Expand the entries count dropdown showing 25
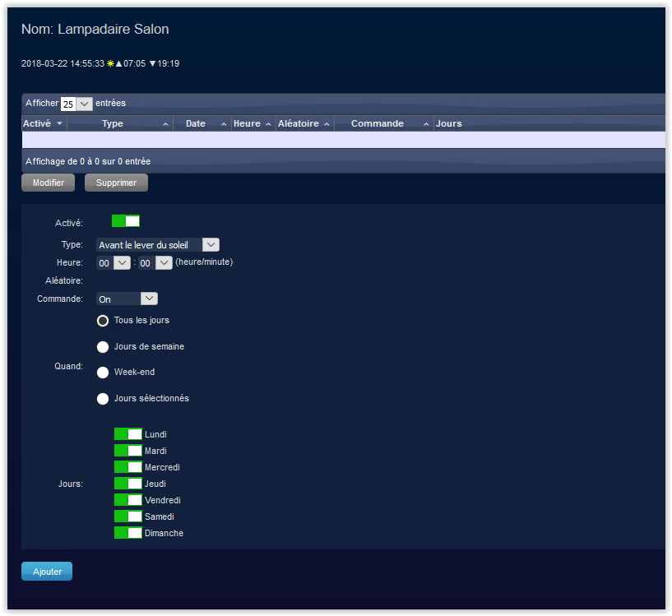Viewport: 672px width, 616px height. [x=76, y=104]
